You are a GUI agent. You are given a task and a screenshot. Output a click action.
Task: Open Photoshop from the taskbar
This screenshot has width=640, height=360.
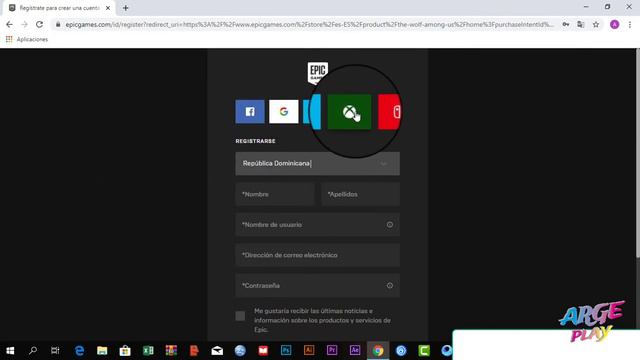[286, 350]
